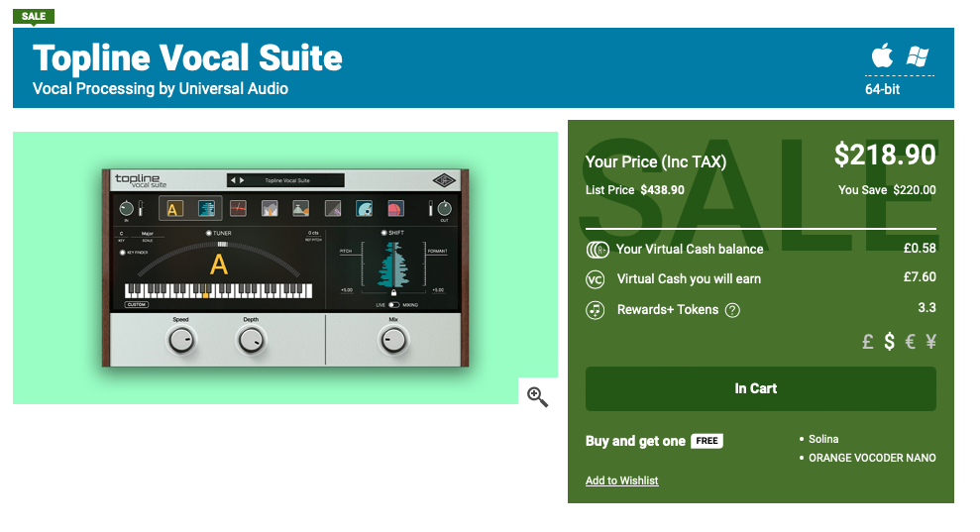The height and width of the screenshot is (532, 980).
Task: Click the £0.58 Virtual Cash balance value
Action: point(920,249)
